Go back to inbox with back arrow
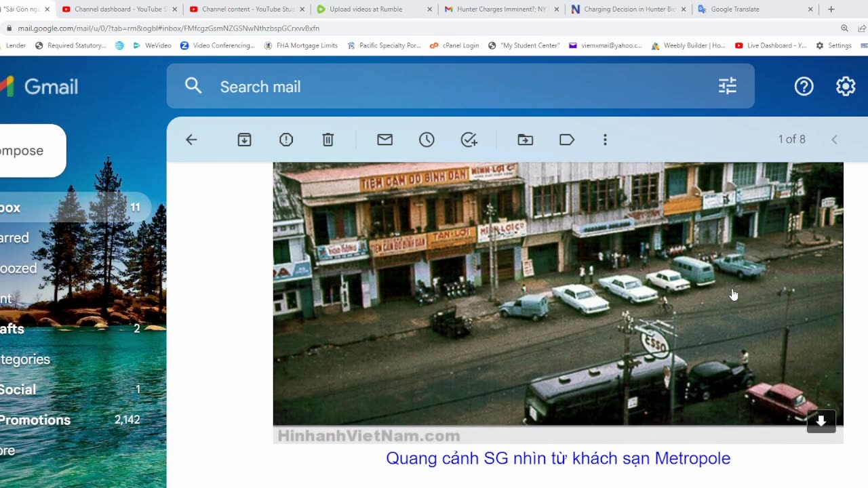The width and height of the screenshot is (868, 488). (191, 140)
